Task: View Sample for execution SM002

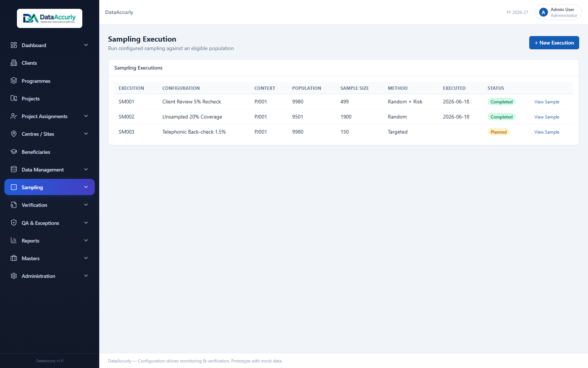Action: pyautogui.click(x=546, y=117)
